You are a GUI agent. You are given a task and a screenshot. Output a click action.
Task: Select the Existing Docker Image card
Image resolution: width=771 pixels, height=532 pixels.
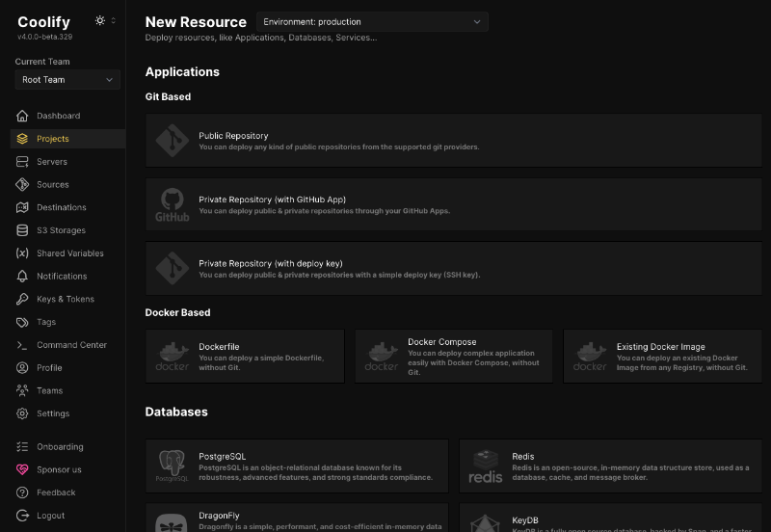point(662,357)
